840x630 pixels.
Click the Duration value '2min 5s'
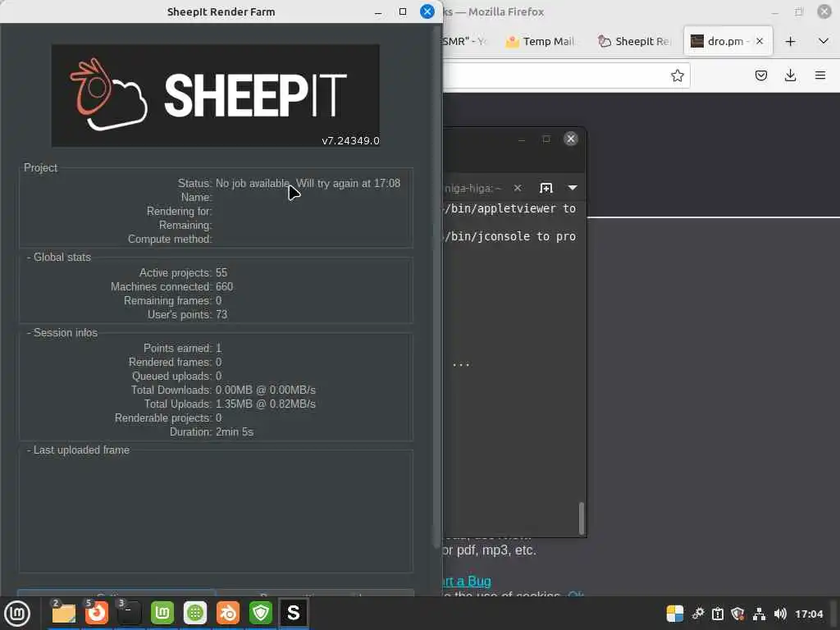[234, 431]
